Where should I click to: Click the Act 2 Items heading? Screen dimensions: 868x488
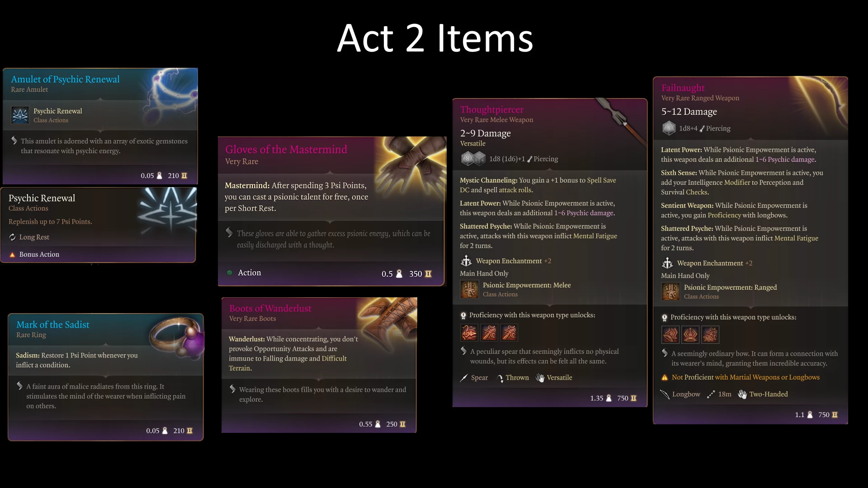tap(435, 38)
